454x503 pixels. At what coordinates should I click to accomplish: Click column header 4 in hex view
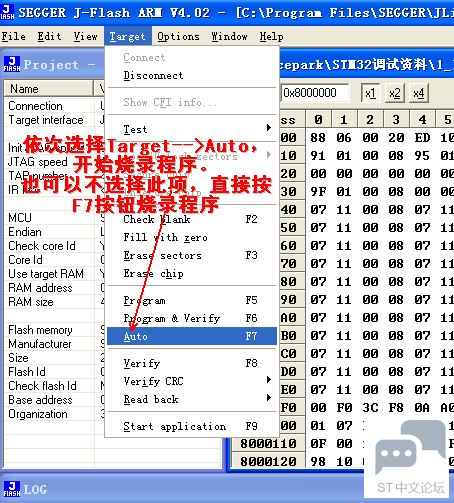(x=422, y=119)
